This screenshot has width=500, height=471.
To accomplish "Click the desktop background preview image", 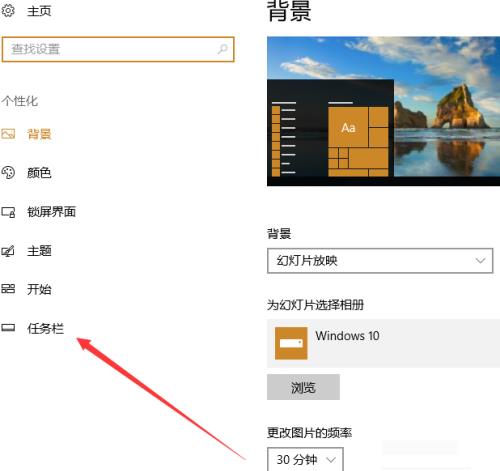I will pyautogui.click(x=383, y=111).
